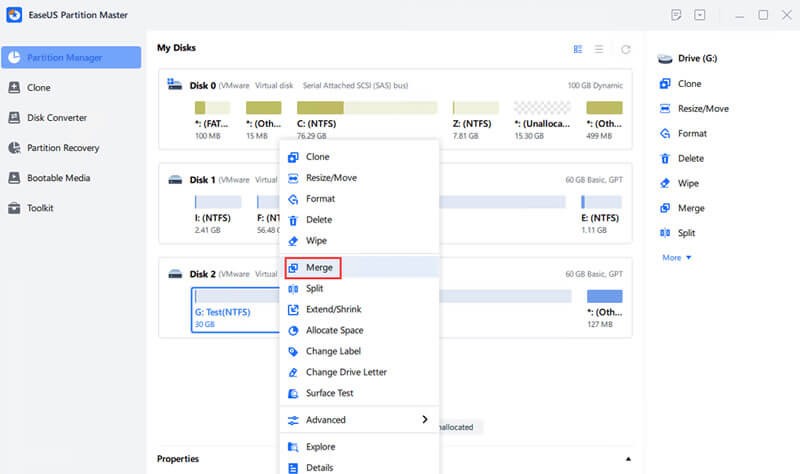The image size is (800, 474).
Task: Click the Resize/Move icon in right panel
Action: (x=665, y=109)
